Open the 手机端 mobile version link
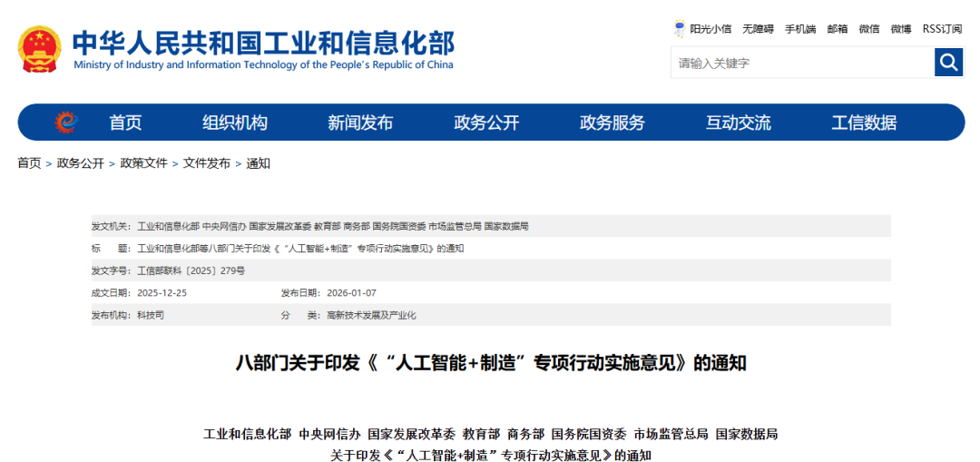This screenshot has width=980, height=462. (x=800, y=29)
